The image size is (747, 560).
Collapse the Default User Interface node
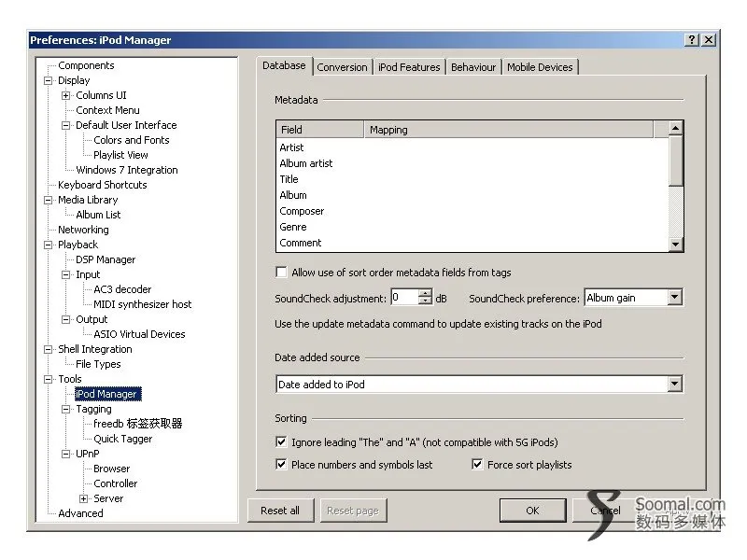pyautogui.click(x=65, y=126)
